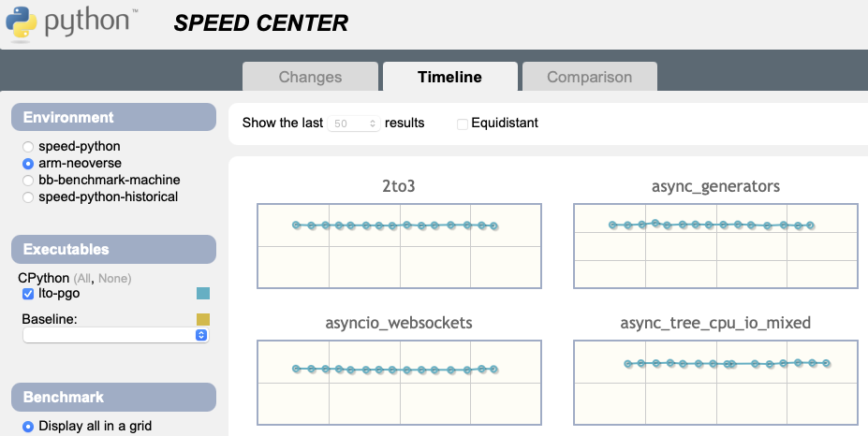Click the lto-pgo blue color swatch
Image resolution: width=868 pixels, height=436 pixels.
pyautogui.click(x=203, y=294)
